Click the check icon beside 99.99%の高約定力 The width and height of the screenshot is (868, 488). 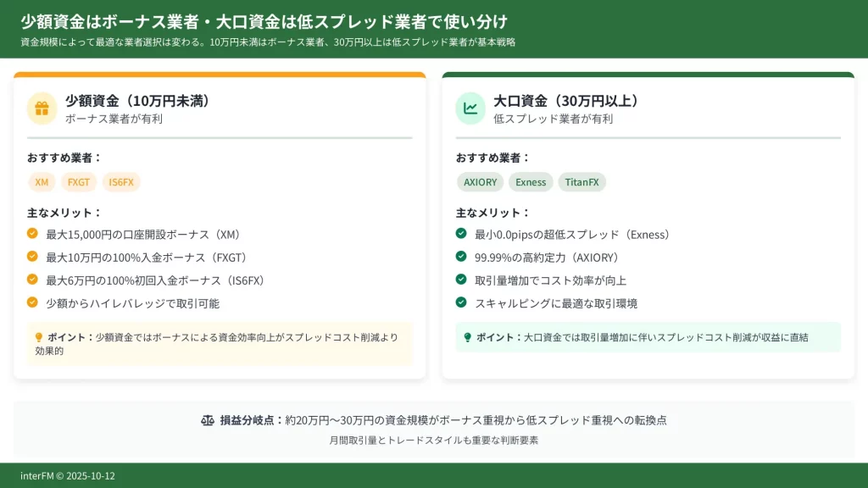[x=461, y=257]
